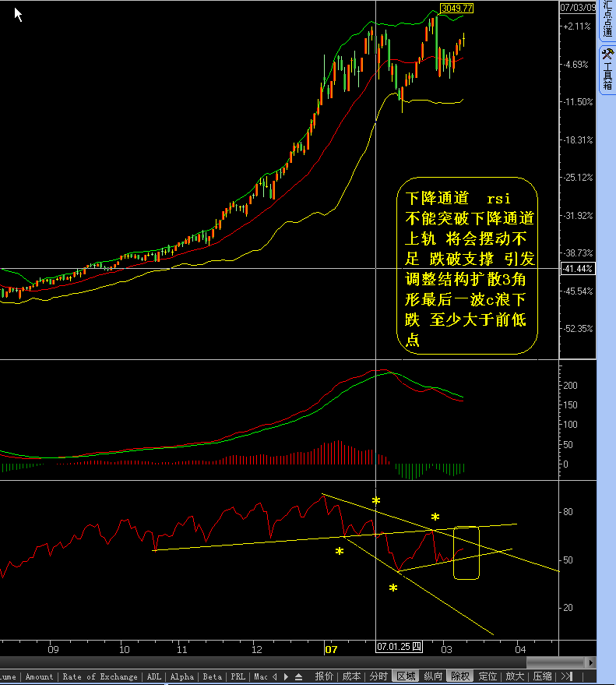Click the 3049.77 price high label
This screenshot has height=685, width=616.
click(x=456, y=9)
